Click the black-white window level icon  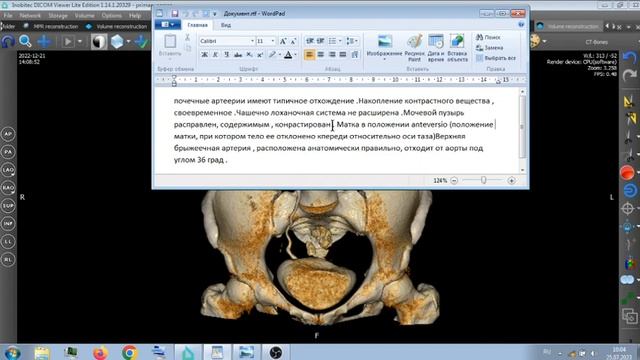[99, 41]
